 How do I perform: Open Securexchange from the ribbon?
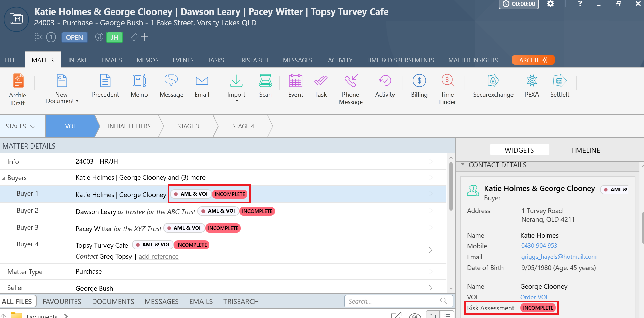[493, 86]
